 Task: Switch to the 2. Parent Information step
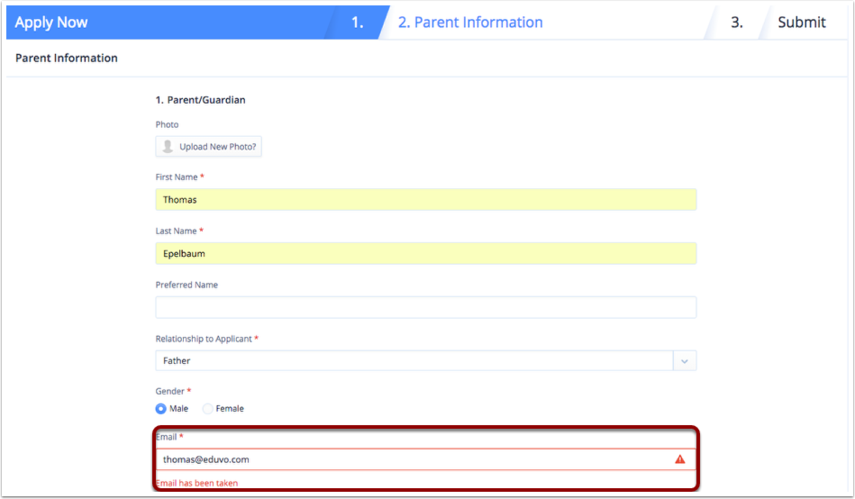pyautogui.click(x=470, y=22)
